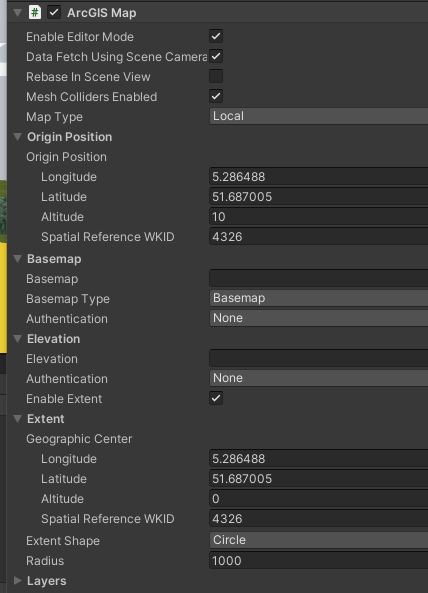Collapse the ArcGIS Map component foldout arrow

(17, 12)
